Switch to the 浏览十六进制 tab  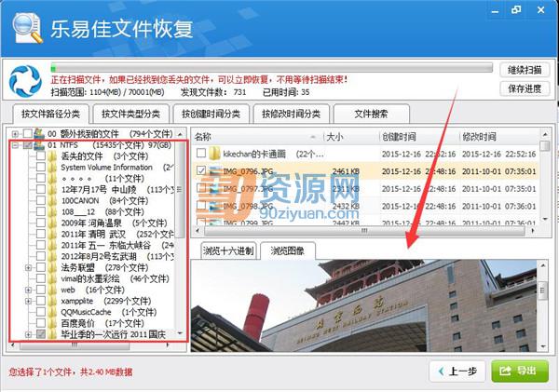228,250
